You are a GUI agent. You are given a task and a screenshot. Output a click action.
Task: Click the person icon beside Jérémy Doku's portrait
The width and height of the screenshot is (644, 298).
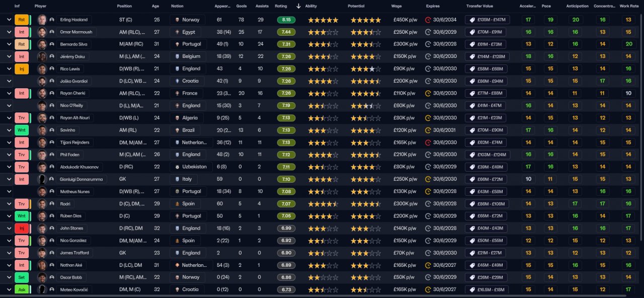(52, 56)
